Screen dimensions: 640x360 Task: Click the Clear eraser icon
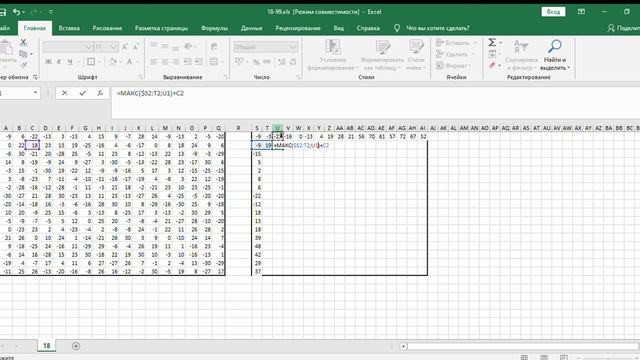point(492,65)
